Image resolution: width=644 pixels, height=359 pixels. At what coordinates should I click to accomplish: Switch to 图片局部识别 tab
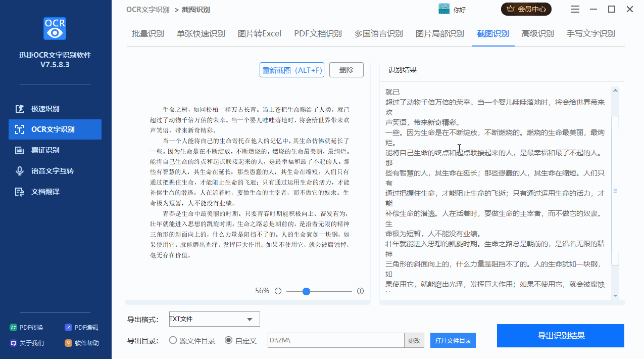click(440, 34)
